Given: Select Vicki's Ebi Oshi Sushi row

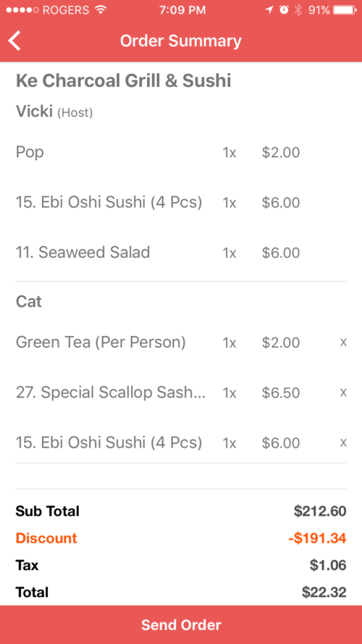Looking at the screenshot, I should (181, 203).
